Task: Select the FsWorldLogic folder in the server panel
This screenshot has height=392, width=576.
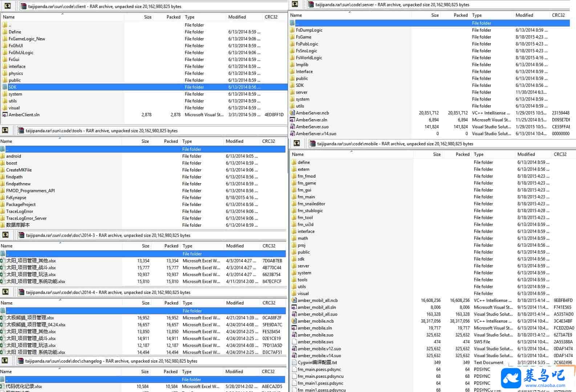Action: pyautogui.click(x=309, y=58)
